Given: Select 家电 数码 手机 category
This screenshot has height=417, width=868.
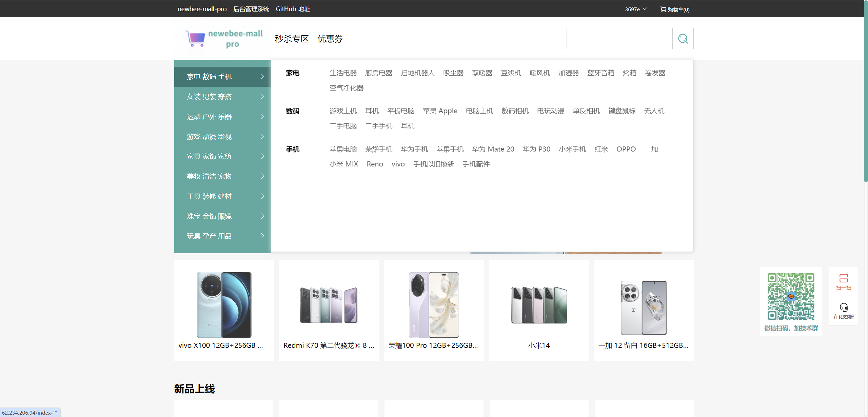Looking at the screenshot, I should coord(209,77).
